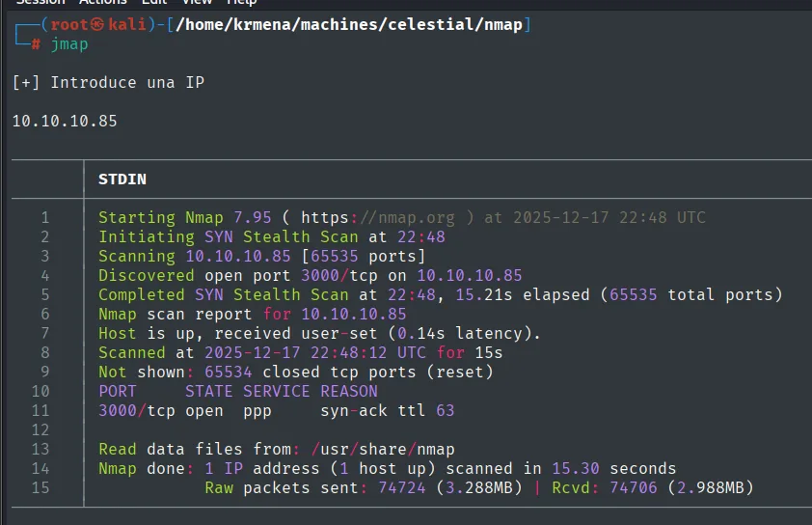
Task: Click 'Discovered' on line 4
Action: [147, 275]
